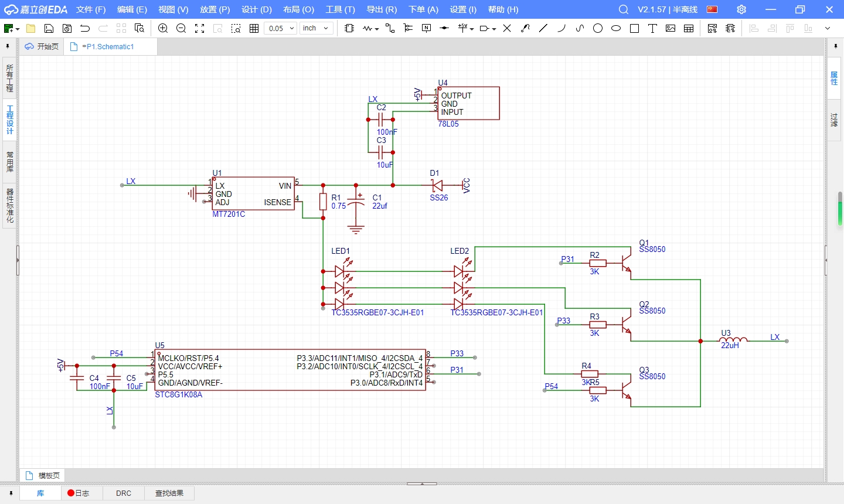This screenshot has height=504, width=844.
Task: Fit schematic to window icon
Action: click(x=200, y=28)
